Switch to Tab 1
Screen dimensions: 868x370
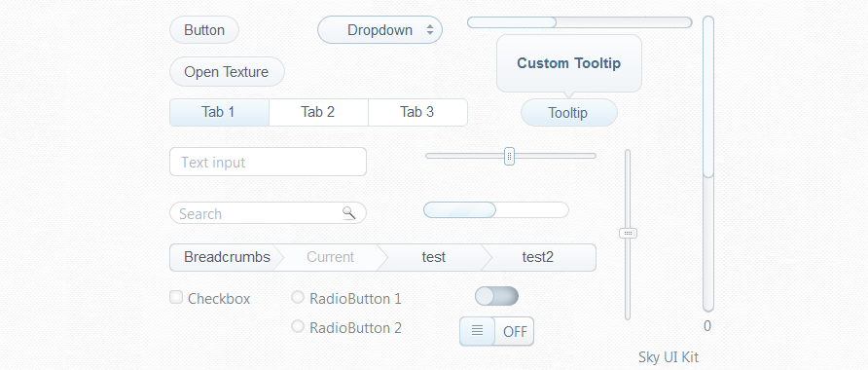219,112
